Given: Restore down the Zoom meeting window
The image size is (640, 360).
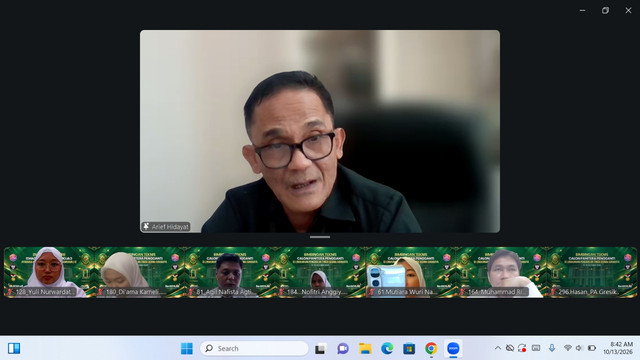Looking at the screenshot, I should pyautogui.click(x=605, y=11).
